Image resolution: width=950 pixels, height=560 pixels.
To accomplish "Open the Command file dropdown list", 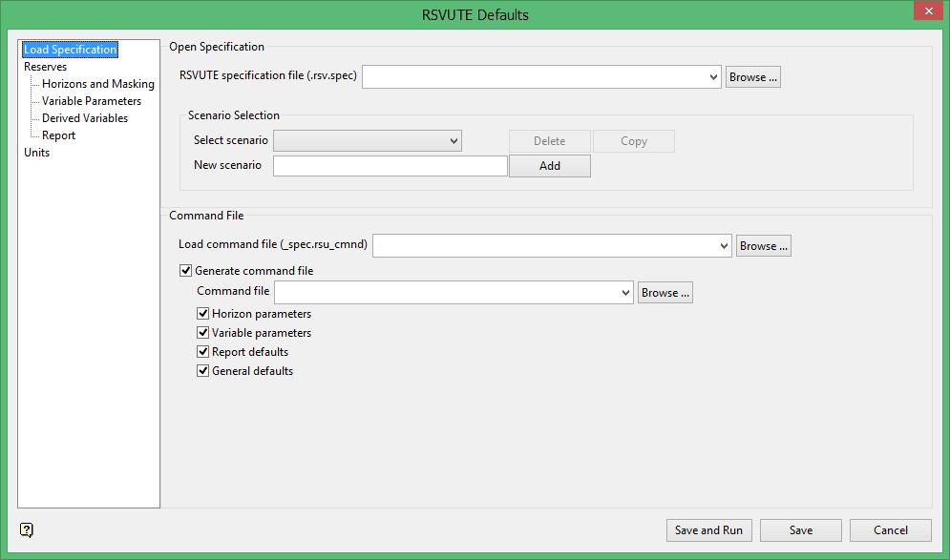I will pyautogui.click(x=625, y=293).
